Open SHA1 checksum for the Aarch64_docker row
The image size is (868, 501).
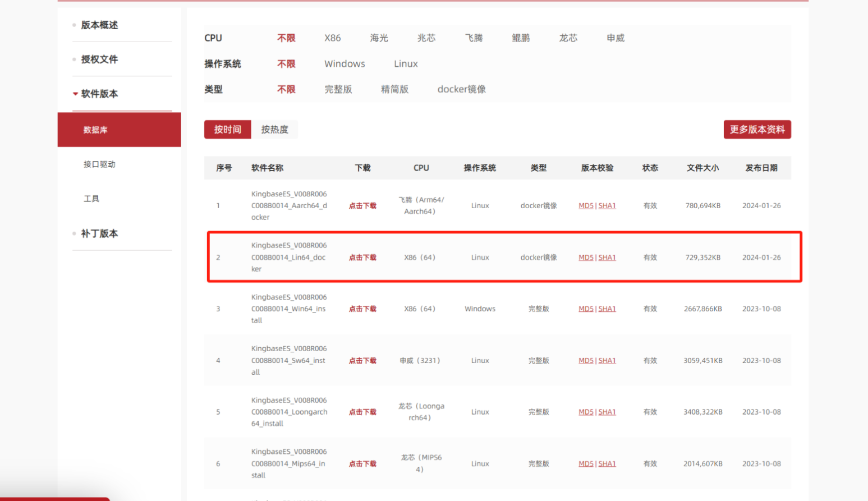pos(607,206)
